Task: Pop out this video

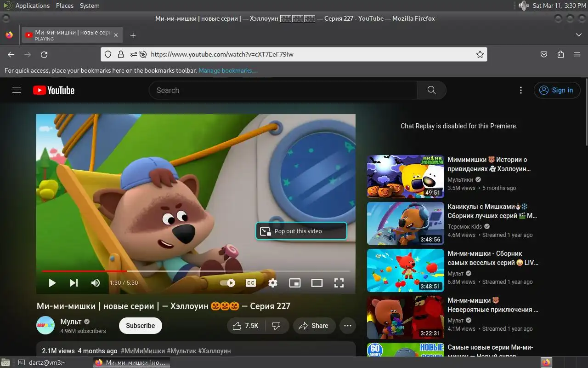Action: [x=301, y=231]
